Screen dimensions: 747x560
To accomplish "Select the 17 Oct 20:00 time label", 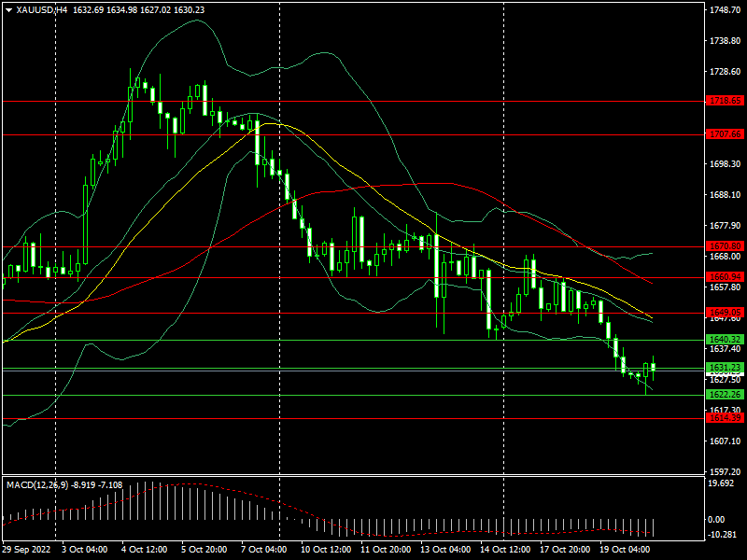I will pyautogui.click(x=566, y=550).
